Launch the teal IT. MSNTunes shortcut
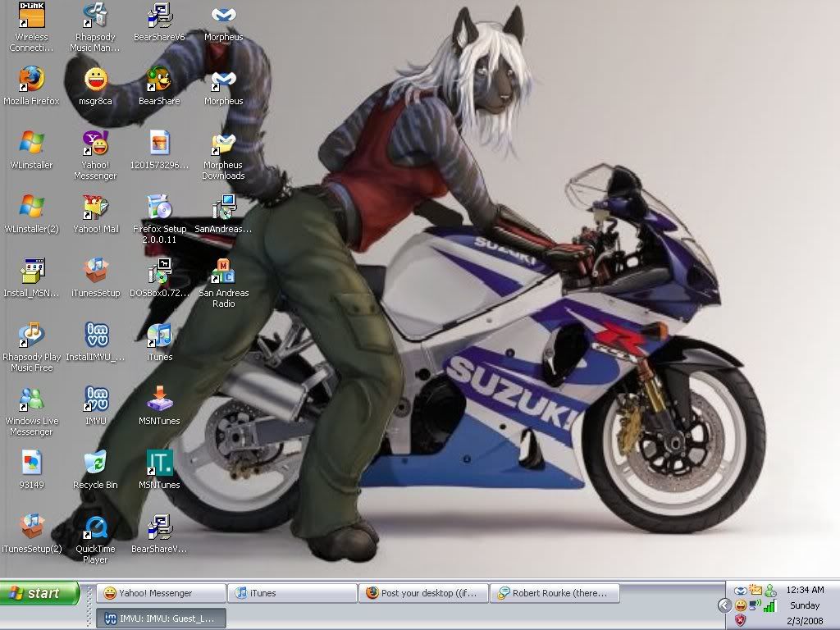840x630 pixels. pyautogui.click(x=159, y=470)
